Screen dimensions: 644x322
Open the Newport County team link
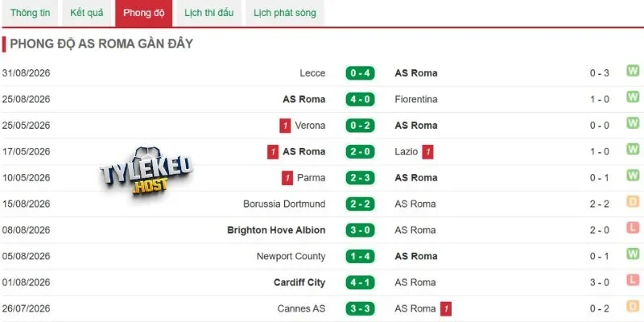click(291, 256)
